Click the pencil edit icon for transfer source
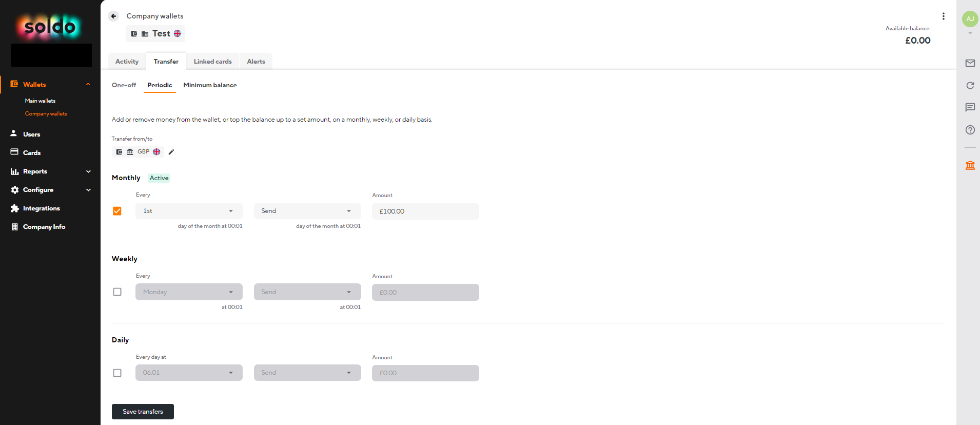The width and height of the screenshot is (980, 425). [x=171, y=152]
